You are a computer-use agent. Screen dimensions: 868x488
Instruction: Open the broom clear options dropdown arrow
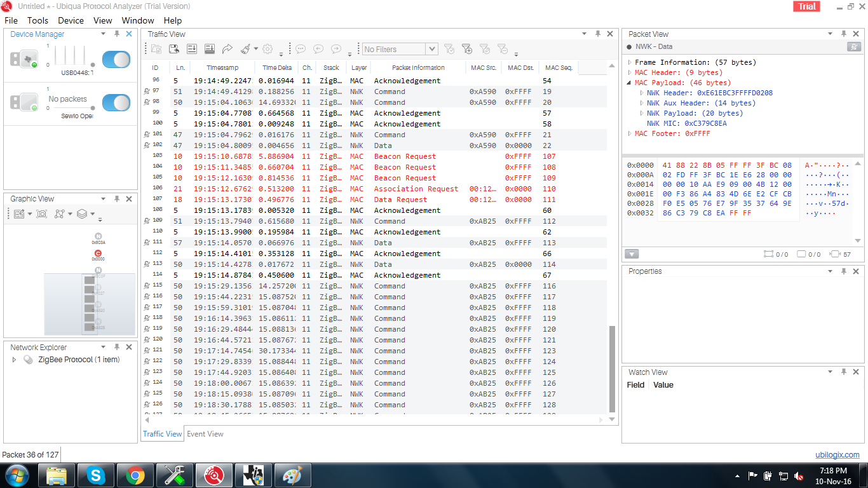coord(256,49)
